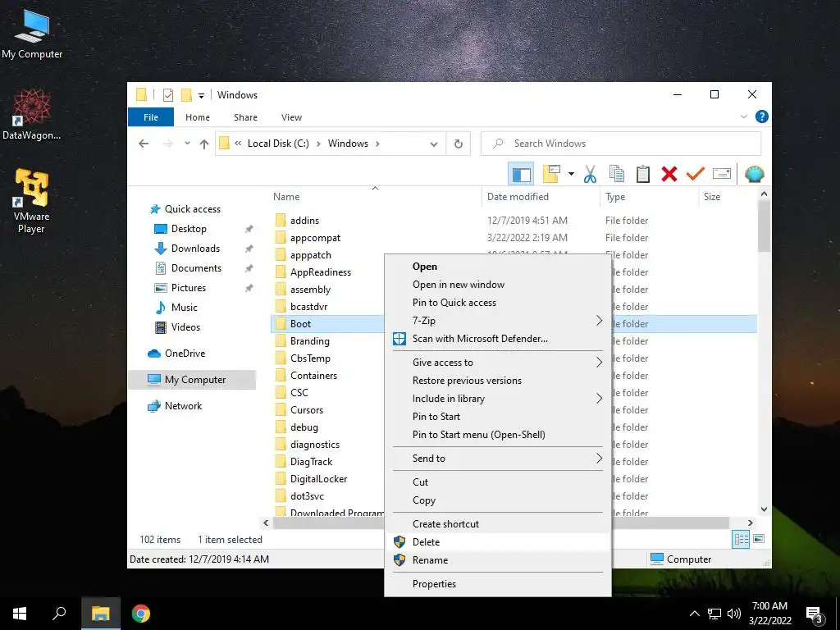Switch to details view icon

pos(741,540)
